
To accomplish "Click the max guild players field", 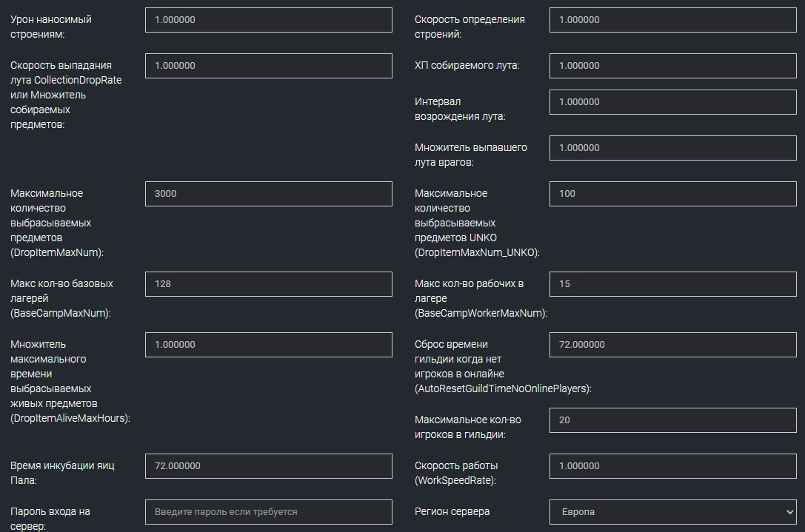I will (672, 420).
